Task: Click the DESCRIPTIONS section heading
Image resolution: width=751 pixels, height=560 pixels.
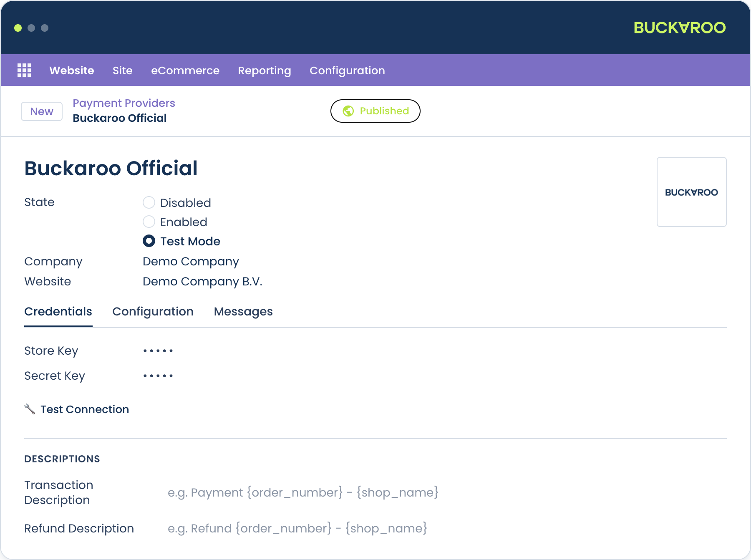Action: pyautogui.click(x=62, y=459)
